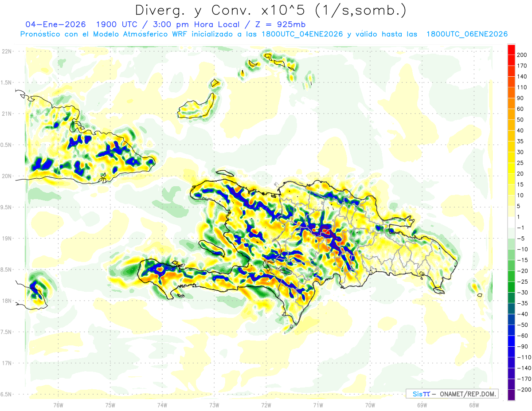Click the title 'Diverg. y Conv. x10^5 (1/s,somb.)'
The width and height of the screenshot is (532, 411).
click(x=270, y=10)
